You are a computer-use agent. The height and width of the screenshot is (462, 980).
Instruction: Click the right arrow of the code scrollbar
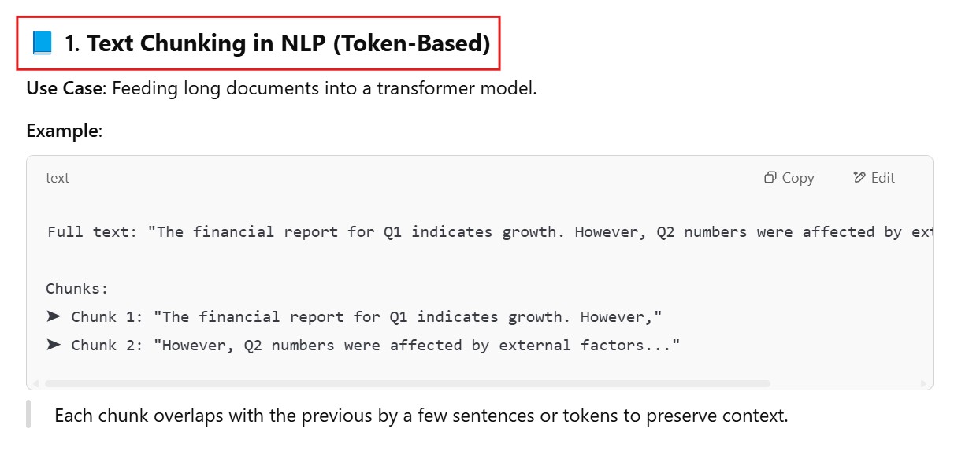925,384
